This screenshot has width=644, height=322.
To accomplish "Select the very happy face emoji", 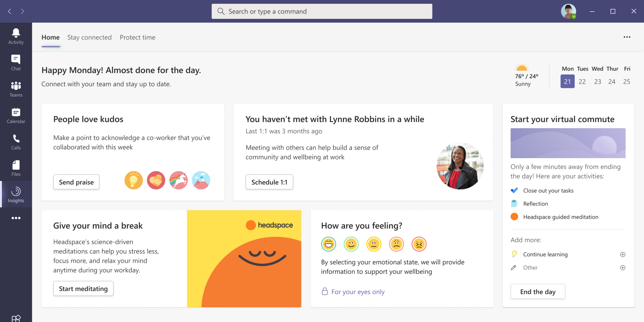I will pos(328,244).
